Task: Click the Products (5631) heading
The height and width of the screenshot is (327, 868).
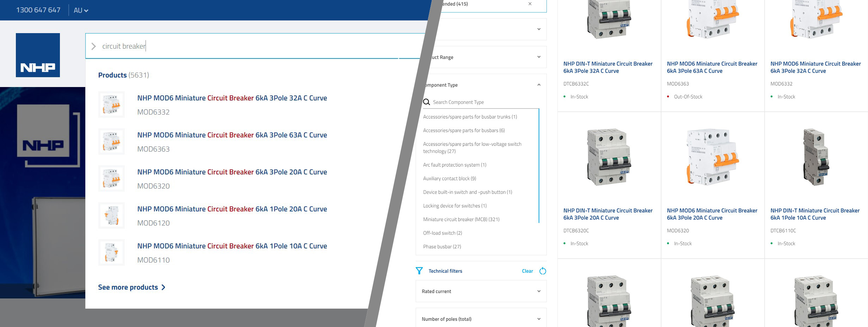Action: pyautogui.click(x=123, y=75)
